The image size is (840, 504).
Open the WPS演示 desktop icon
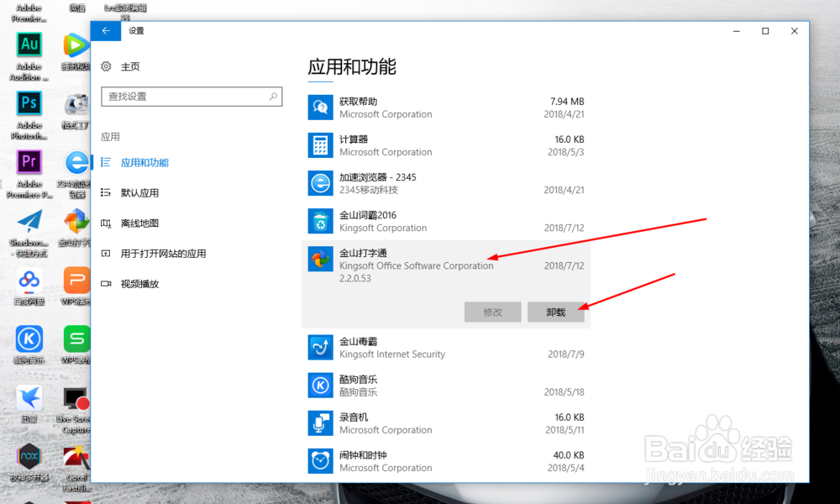tap(76, 287)
